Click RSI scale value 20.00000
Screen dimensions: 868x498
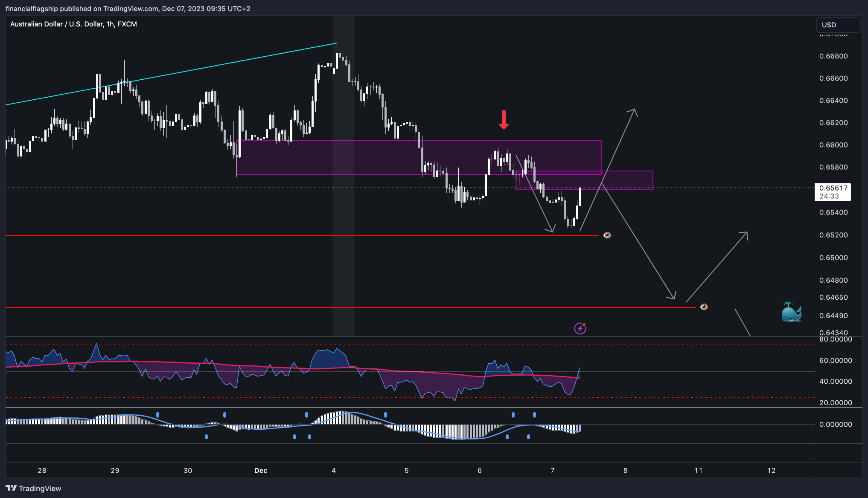coord(836,402)
